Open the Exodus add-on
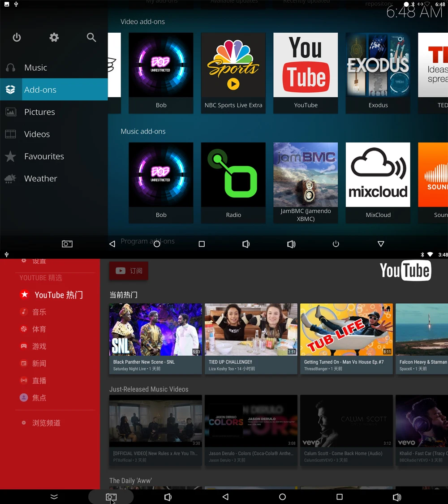448x504 pixels. click(x=378, y=73)
